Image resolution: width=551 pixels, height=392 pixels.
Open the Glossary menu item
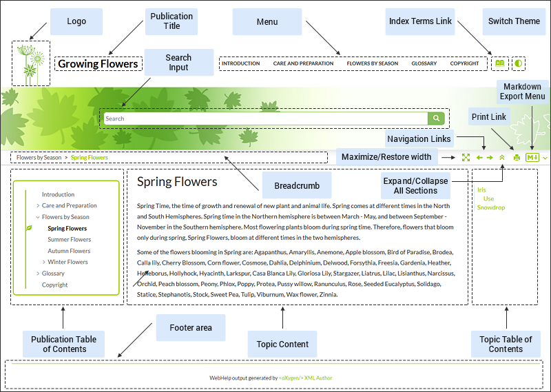(x=424, y=63)
